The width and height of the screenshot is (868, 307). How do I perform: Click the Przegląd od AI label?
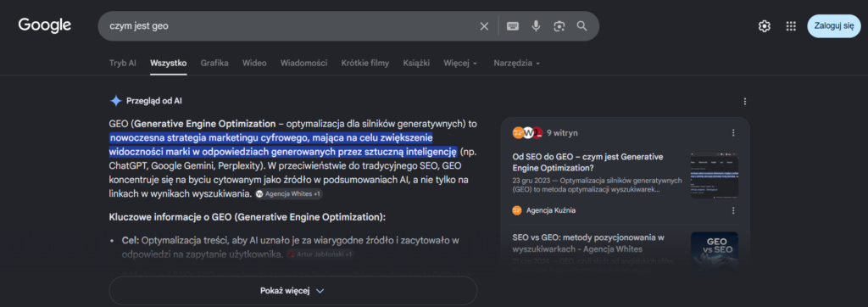point(154,101)
